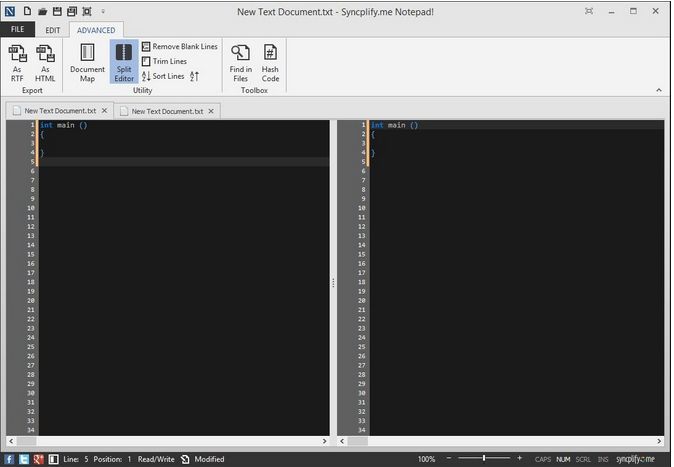674x467 pixels.
Task: Click the Facebook icon in status bar
Action: [9, 459]
